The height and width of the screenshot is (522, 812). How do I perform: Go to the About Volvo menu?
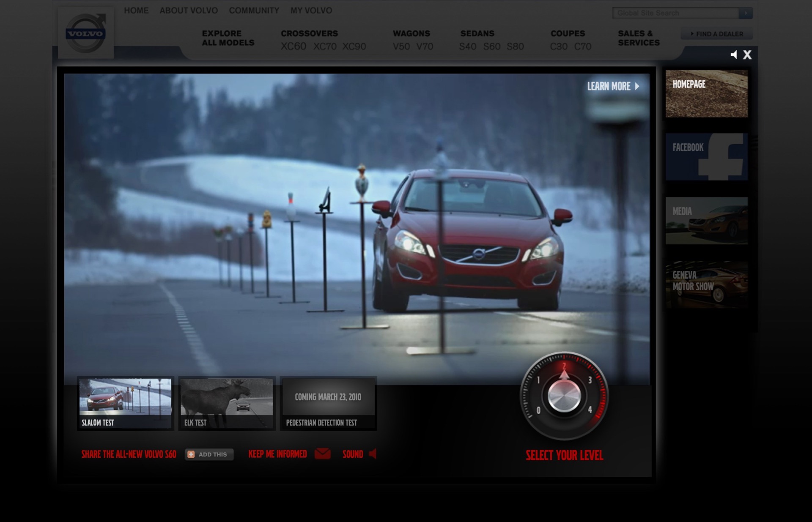click(189, 11)
